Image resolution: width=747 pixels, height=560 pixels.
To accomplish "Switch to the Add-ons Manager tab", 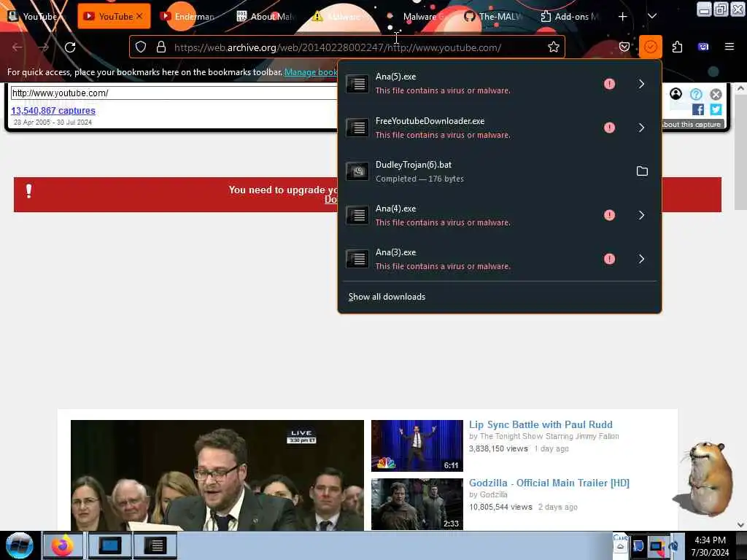I will (570, 16).
